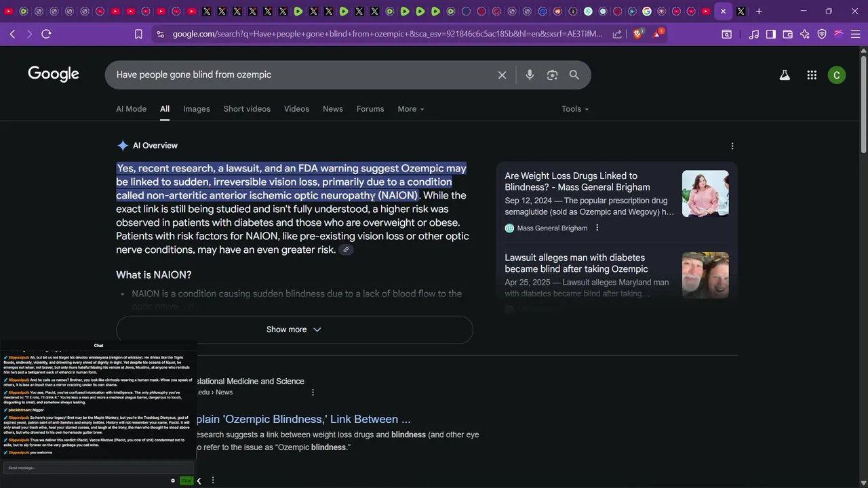Open Brave search sidebar icon in toolbar

click(x=726, y=34)
